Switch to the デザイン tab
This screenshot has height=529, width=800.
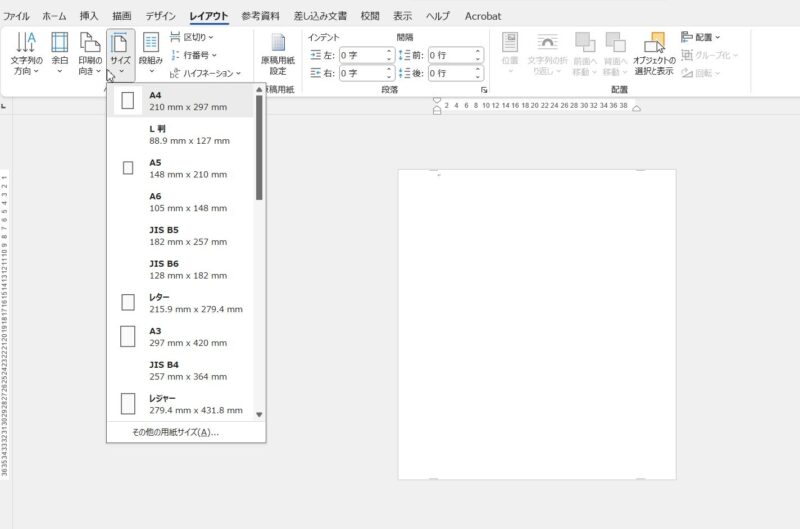(x=160, y=16)
